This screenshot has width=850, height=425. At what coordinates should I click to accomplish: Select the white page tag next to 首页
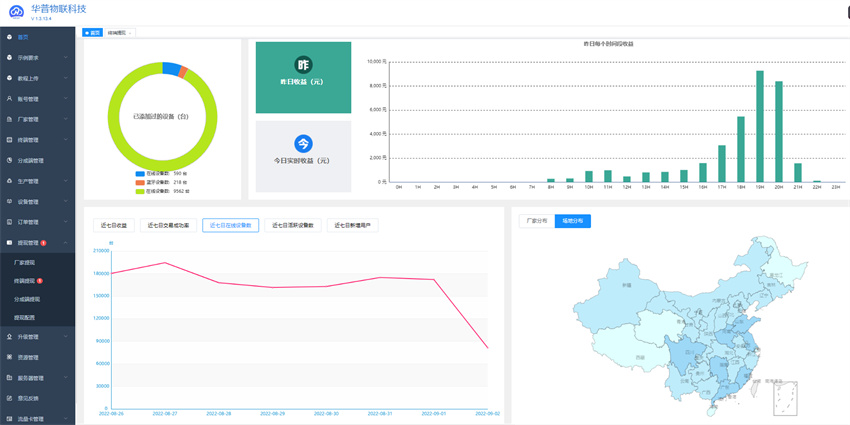point(119,33)
